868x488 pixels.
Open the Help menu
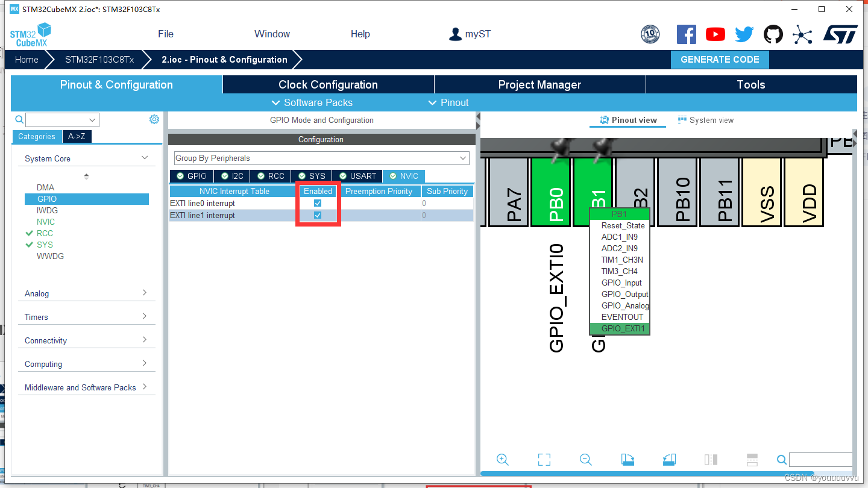[360, 34]
